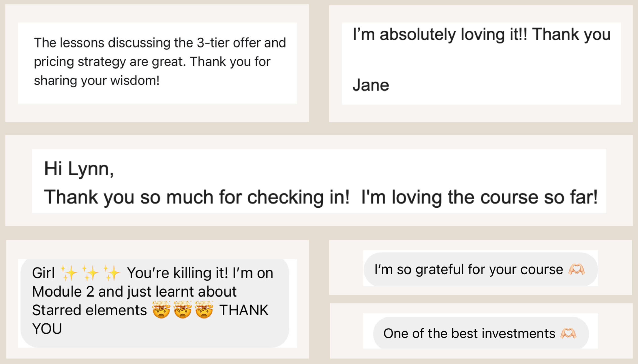Click the "Module 2 and just learnt about" line
The image size is (638, 364).
[x=134, y=291]
